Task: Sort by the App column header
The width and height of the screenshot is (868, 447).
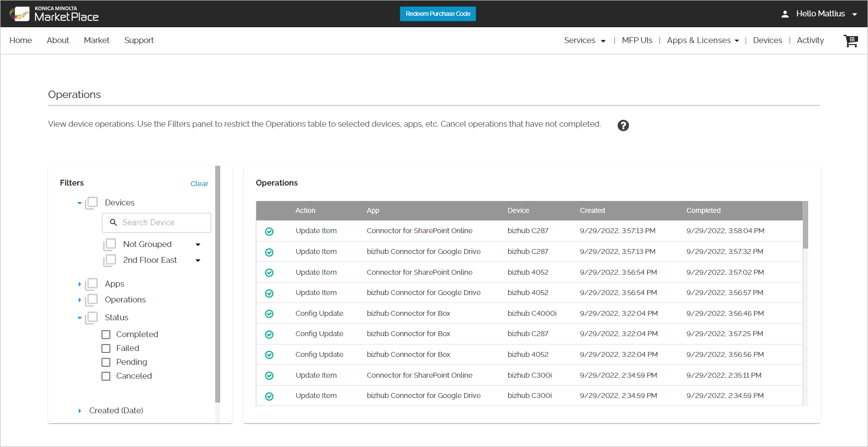Action: (373, 210)
